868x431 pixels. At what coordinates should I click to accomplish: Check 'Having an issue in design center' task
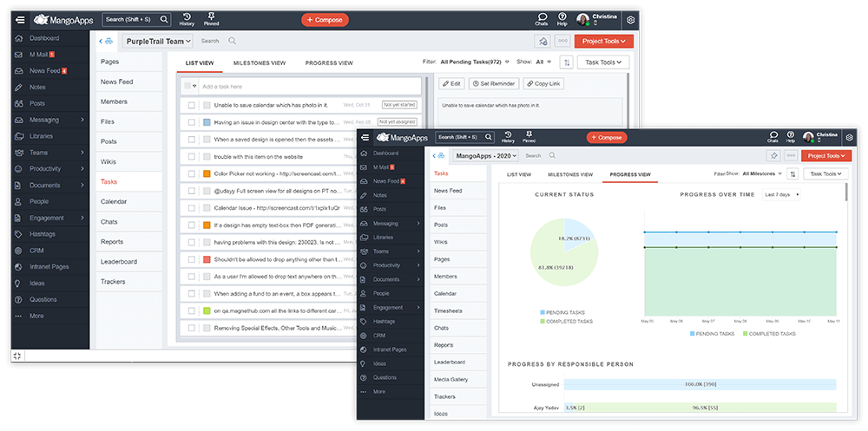[x=192, y=122]
